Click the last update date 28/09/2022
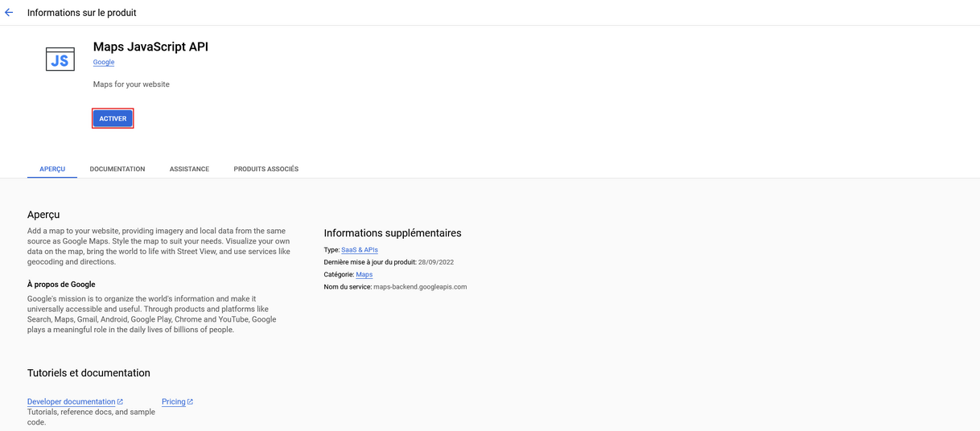980x431 pixels. pos(436,262)
